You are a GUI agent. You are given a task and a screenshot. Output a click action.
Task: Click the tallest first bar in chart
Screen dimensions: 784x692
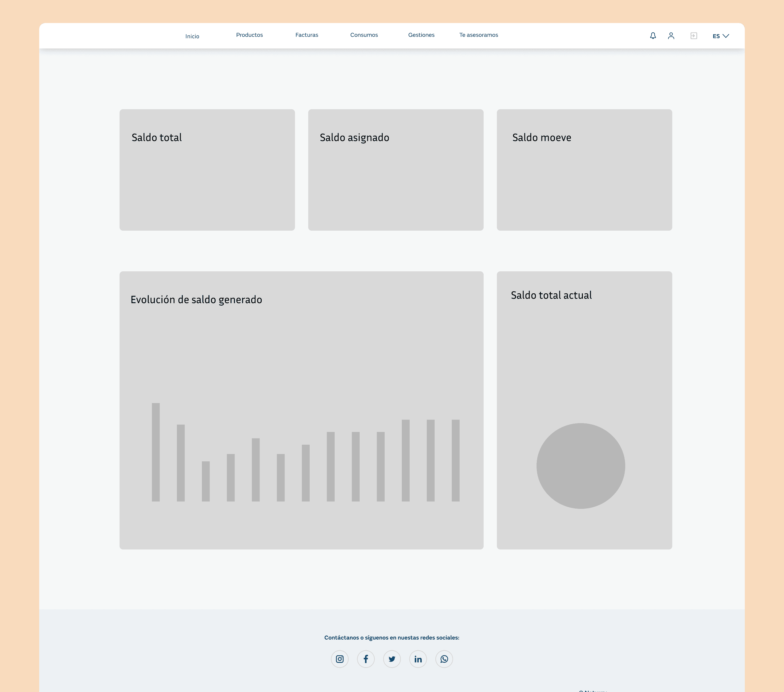point(156,452)
